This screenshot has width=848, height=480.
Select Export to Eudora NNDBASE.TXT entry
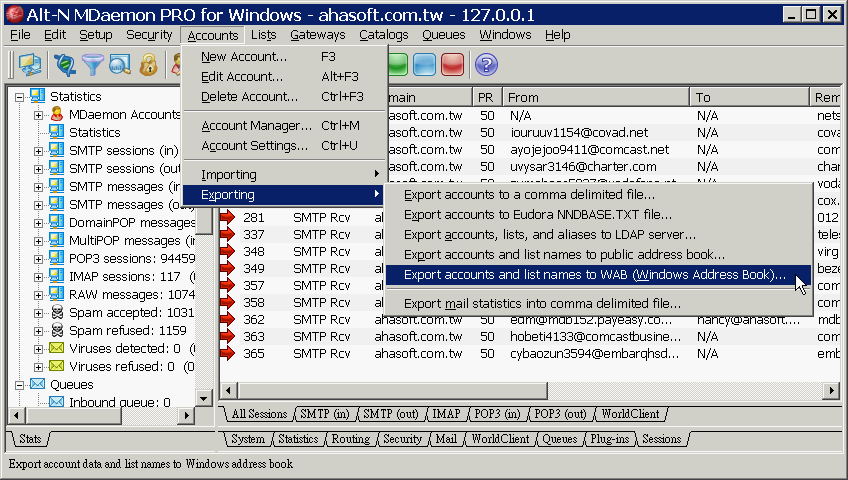click(598, 215)
